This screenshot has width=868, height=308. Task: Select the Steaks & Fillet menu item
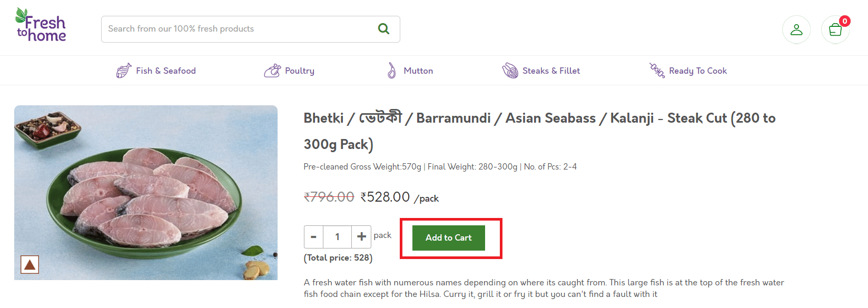(x=551, y=71)
